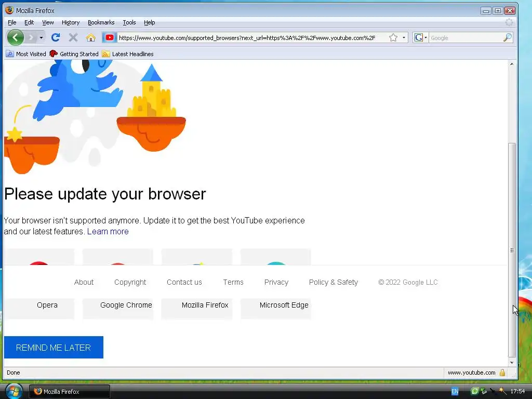Viewport: 532px width, 399px height.
Task: Open the File menu
Action: [12, 22]
